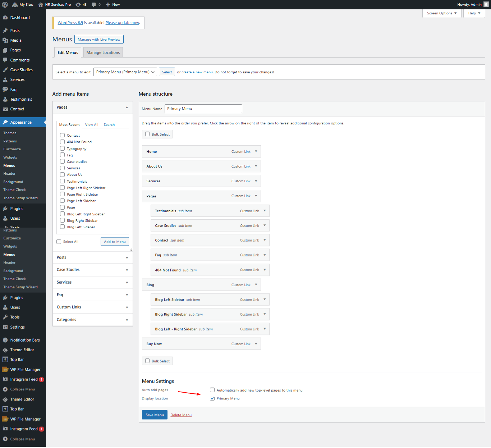The image size is (491, 448).
Task: Click the comments bubble icon in admin bar
Action: [x=94, y=5]
